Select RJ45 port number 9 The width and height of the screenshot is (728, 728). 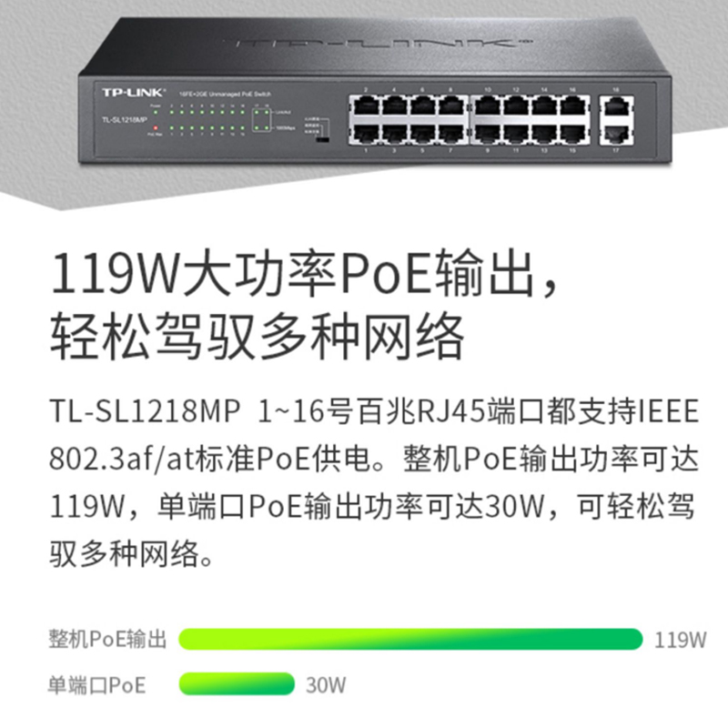[x=487, y=134]
